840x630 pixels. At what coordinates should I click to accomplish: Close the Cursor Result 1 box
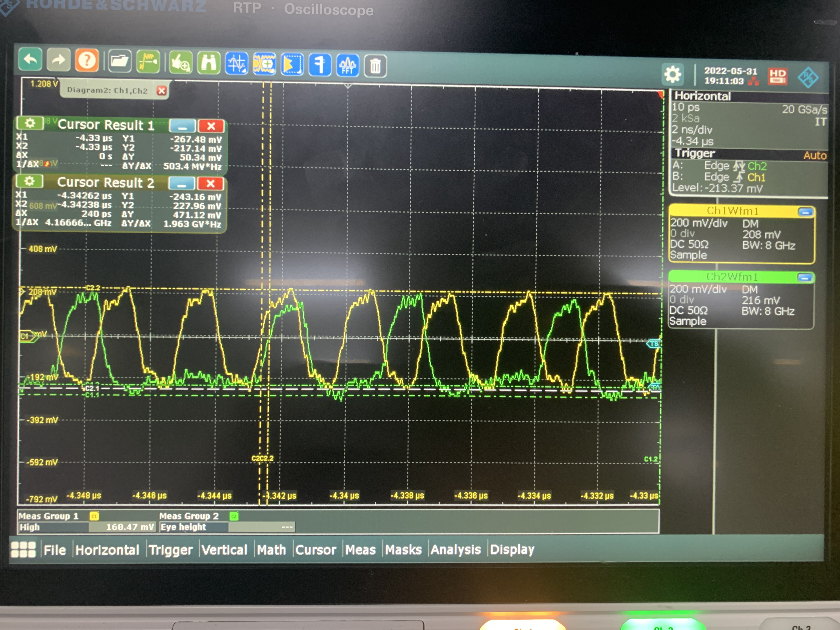click(x=211, y=126)
